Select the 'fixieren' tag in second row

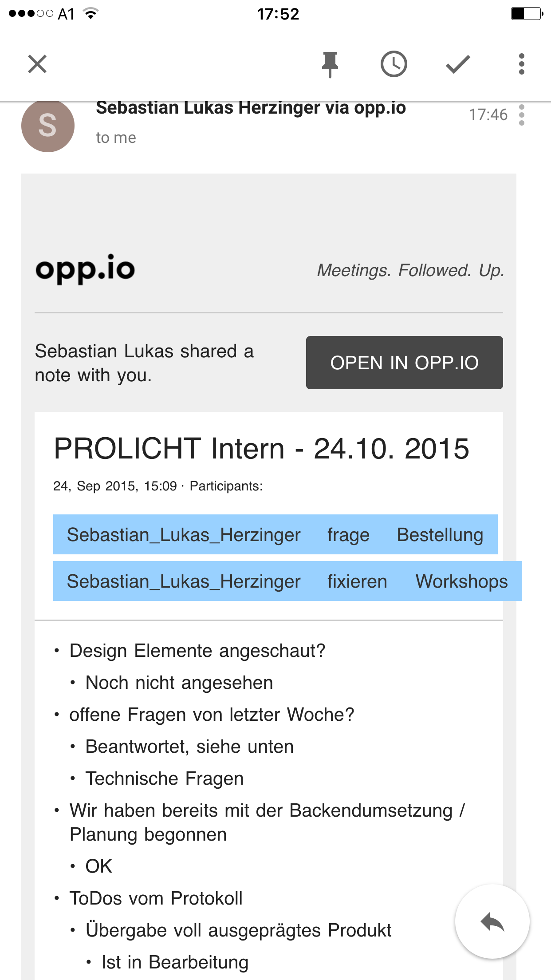[357, 581]
